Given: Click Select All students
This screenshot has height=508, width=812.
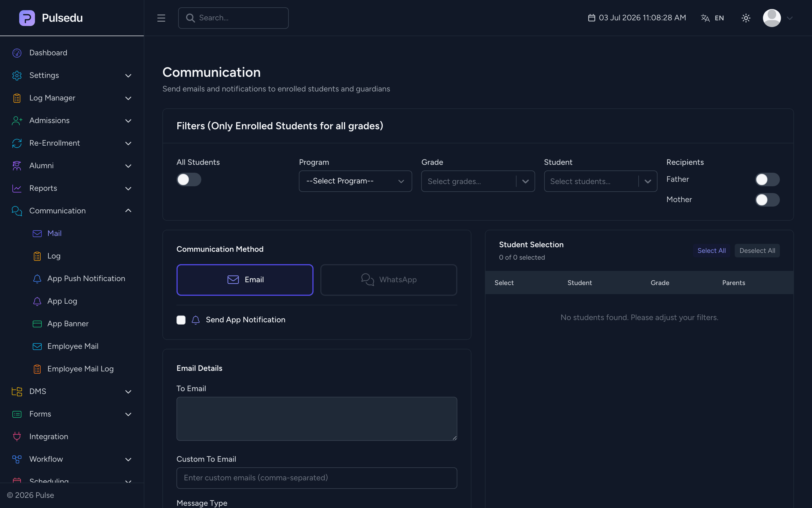Looking at the screenshot, I should (x=711, y=251).
